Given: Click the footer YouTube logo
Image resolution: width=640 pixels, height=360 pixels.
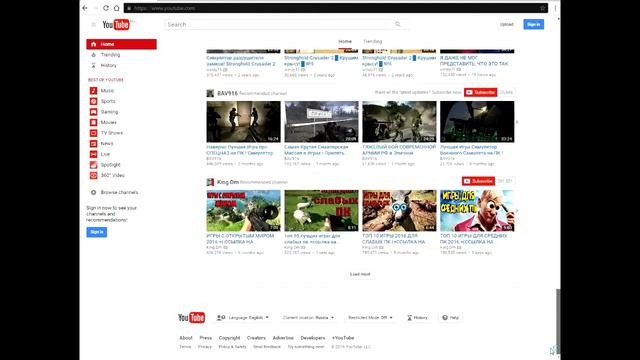Looking at the screenshot, I should click(191, 318).
